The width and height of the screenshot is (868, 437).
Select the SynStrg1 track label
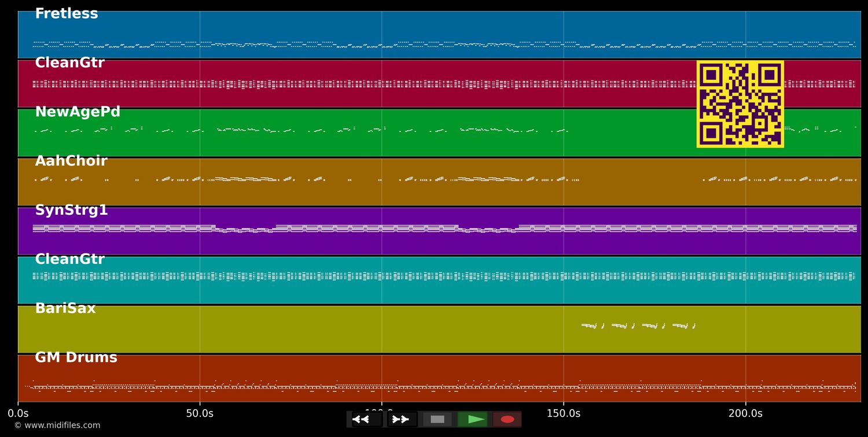[x=71, y=211]
